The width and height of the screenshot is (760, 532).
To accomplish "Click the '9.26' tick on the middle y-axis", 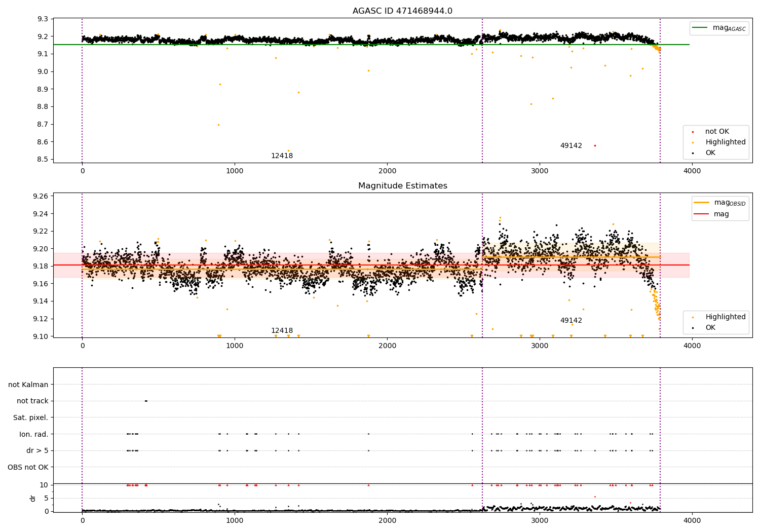I will click(41, 196).
